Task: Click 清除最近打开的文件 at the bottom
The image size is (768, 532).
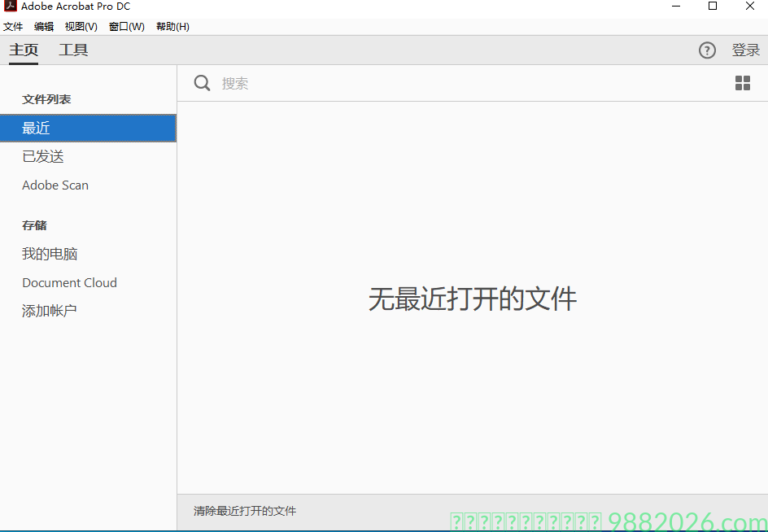Action: tap(243, 511)
